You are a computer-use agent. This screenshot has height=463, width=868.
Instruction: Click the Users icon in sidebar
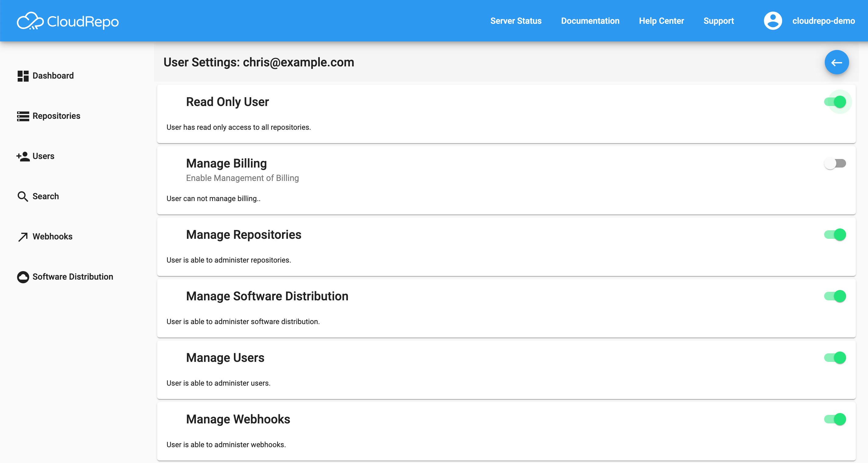23,156
